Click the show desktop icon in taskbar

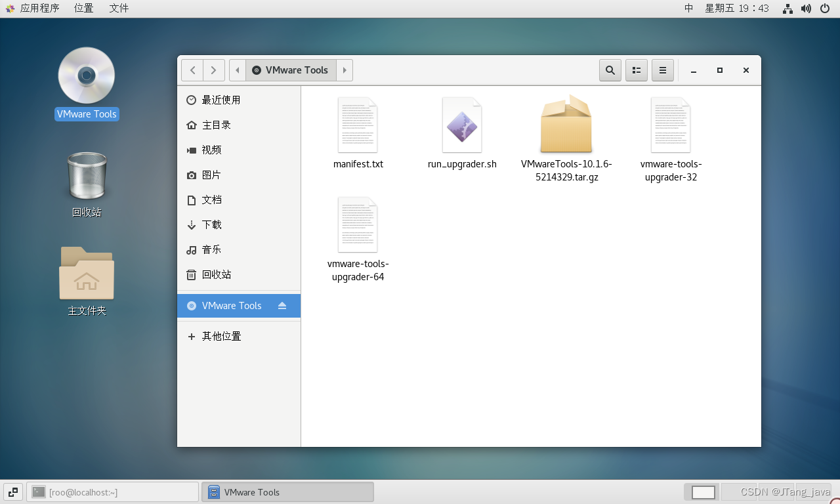click(13, 492)
